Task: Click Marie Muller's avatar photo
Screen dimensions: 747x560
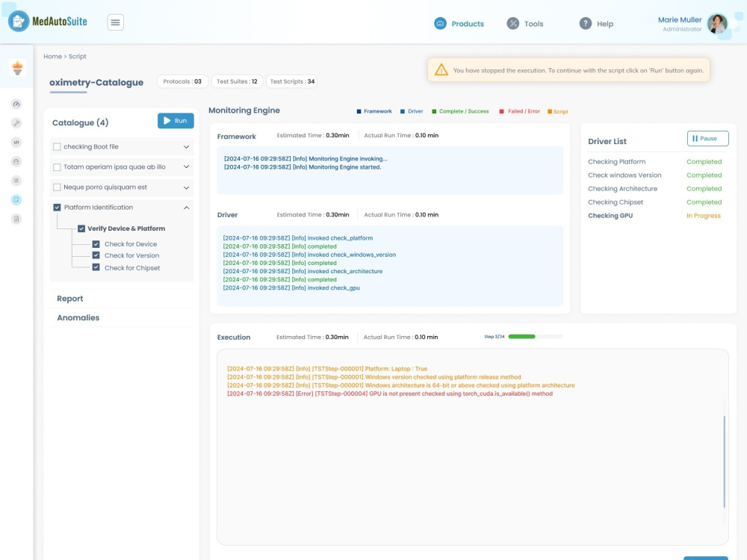Action: (717, 23)
